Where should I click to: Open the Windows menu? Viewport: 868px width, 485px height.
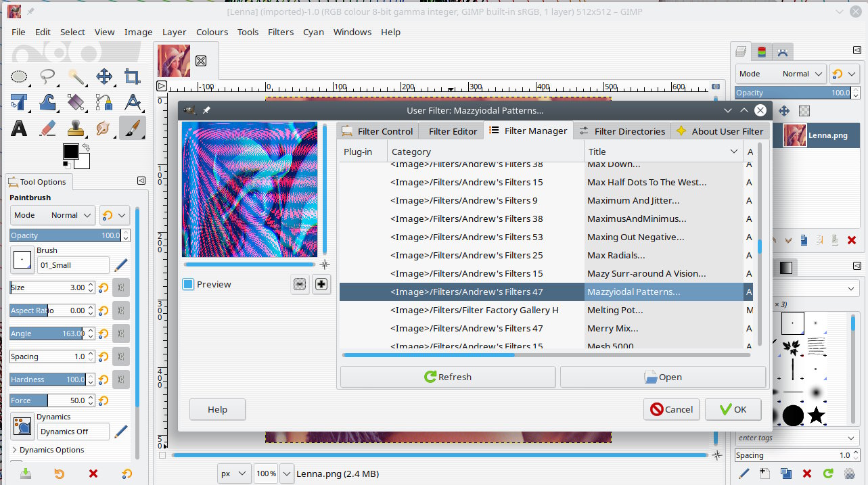click(x=352, y=32)
